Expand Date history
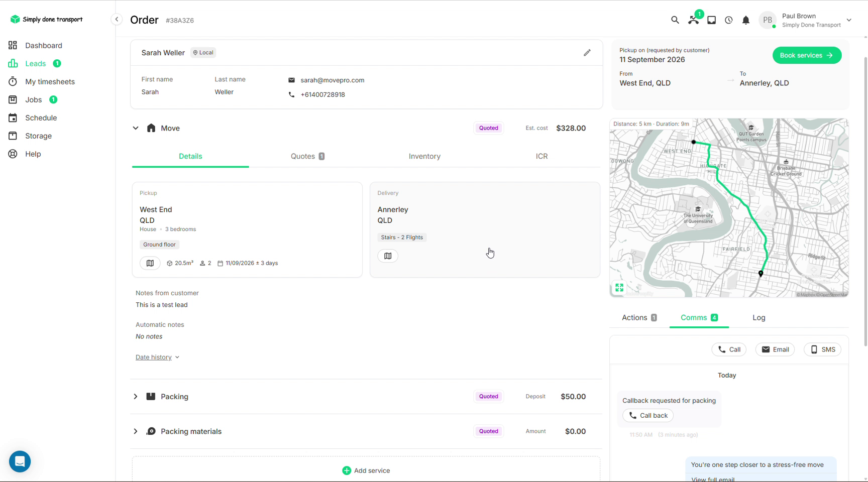868x482 pixels. click(157, 357)
